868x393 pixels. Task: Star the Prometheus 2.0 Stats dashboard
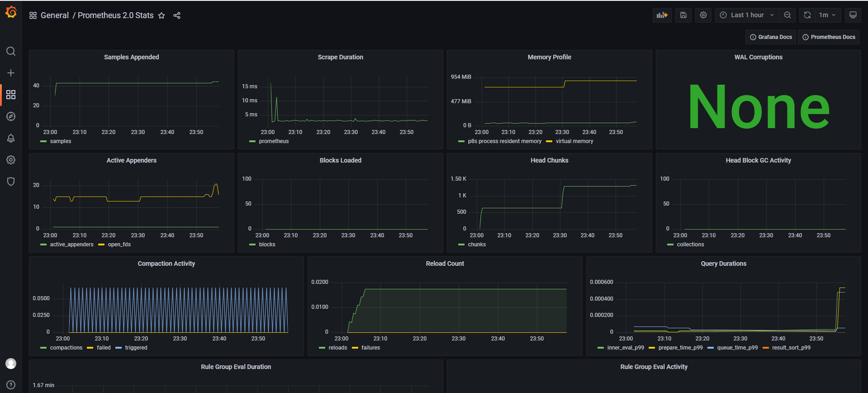click(161, 15)
